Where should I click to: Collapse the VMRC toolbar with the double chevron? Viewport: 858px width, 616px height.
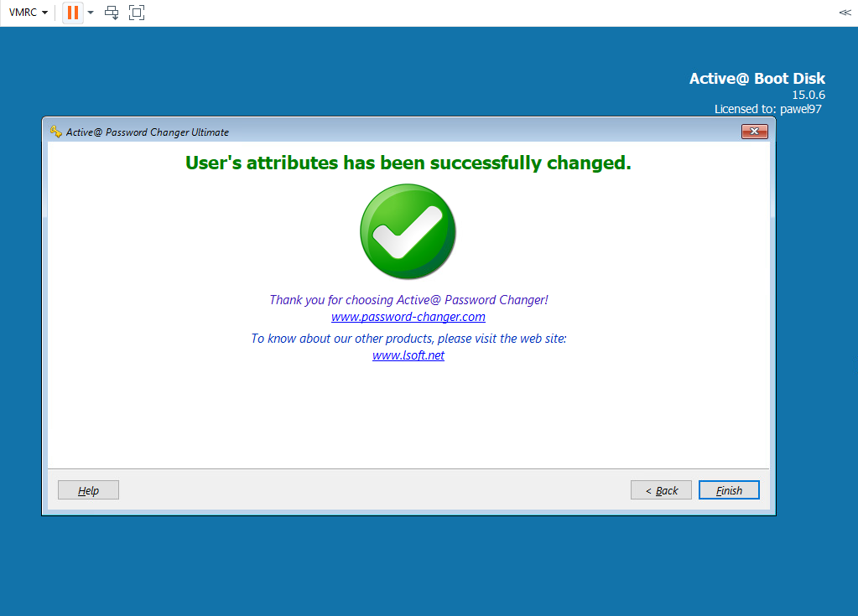(845, 12)
